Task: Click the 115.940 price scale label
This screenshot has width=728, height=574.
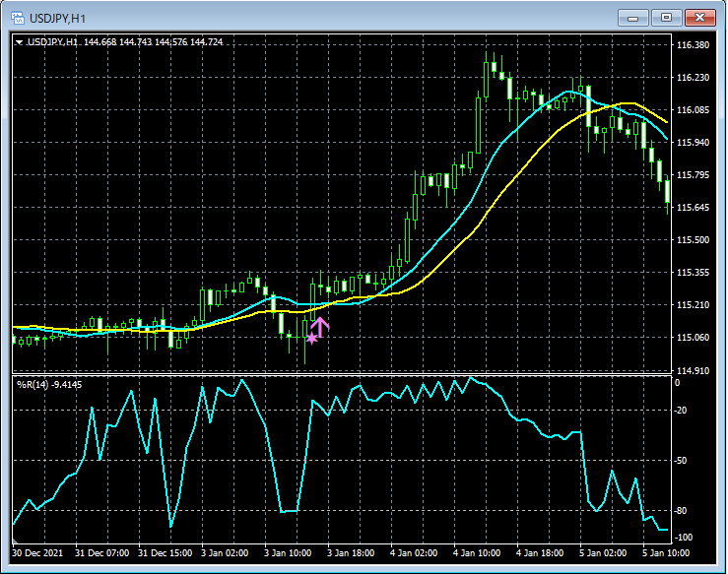Action: pyautogui.click(x=693, y=143)
